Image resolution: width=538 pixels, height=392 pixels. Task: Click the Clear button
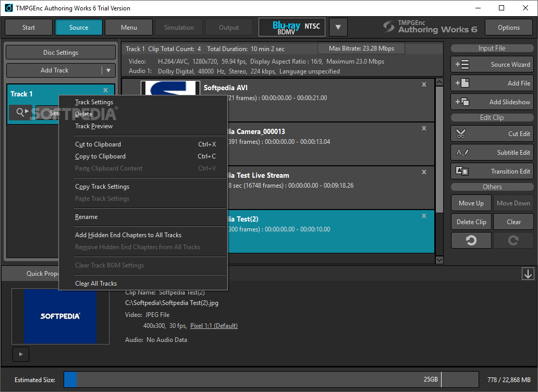[513, 222]
